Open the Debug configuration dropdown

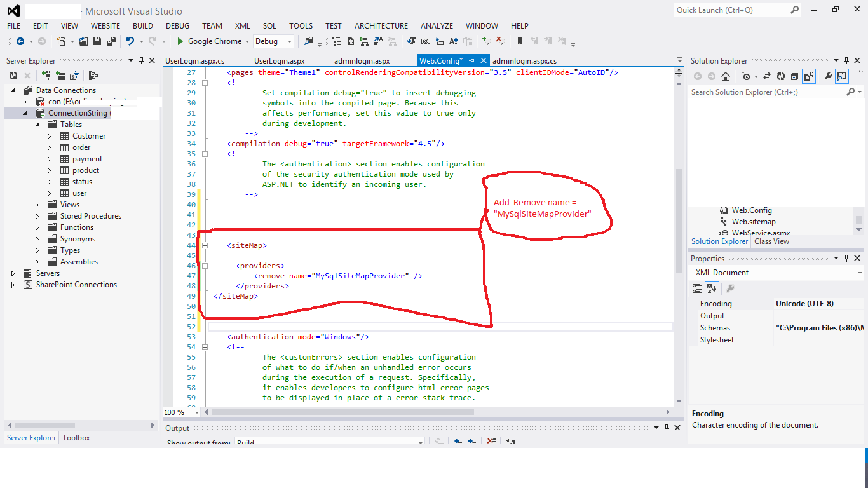coord(289,41)
